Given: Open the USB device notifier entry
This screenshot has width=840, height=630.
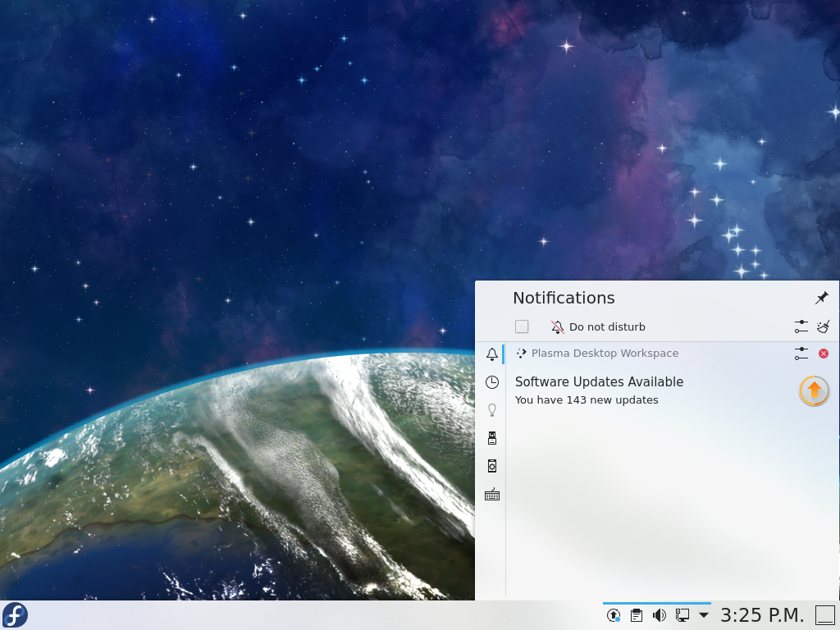Looking at the screenshot, I should (x=492, y=438).
